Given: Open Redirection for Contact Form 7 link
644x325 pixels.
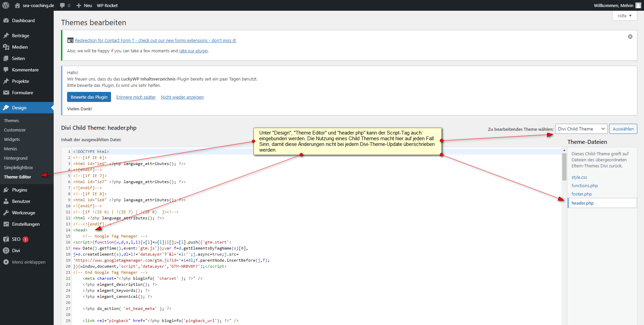Looking at the screenshot, I should pyautogui.click(x=156, y=40).
